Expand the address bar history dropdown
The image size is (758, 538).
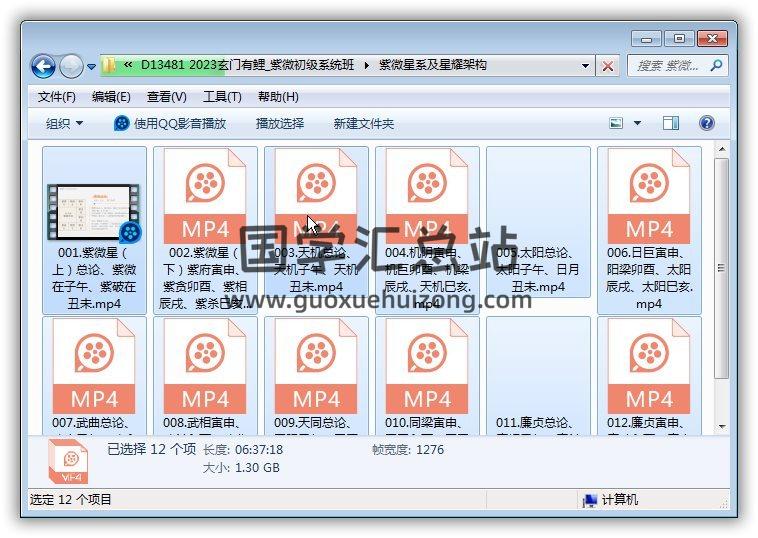tap(586, 66)
